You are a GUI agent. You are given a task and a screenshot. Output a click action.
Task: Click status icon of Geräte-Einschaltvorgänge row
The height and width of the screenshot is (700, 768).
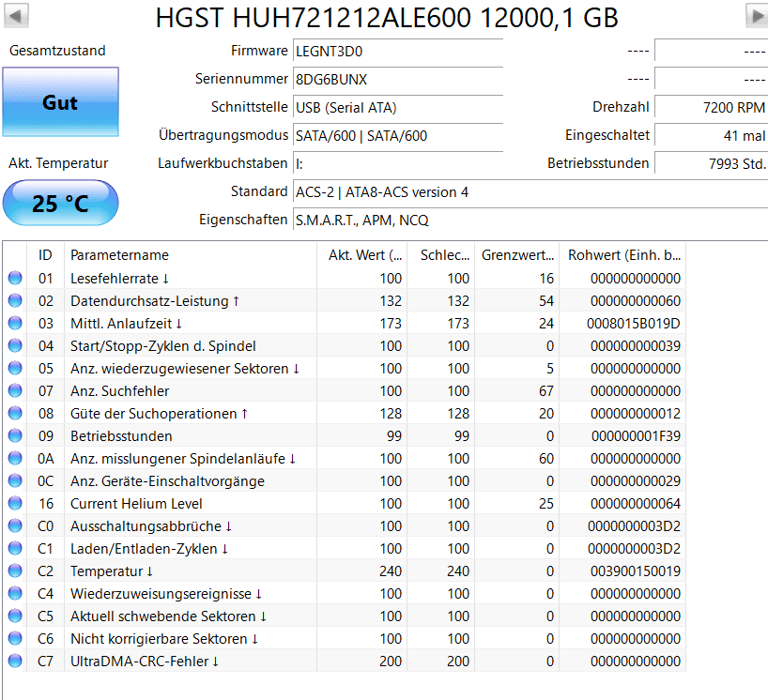pyautogui.click(x=15, y=480)
